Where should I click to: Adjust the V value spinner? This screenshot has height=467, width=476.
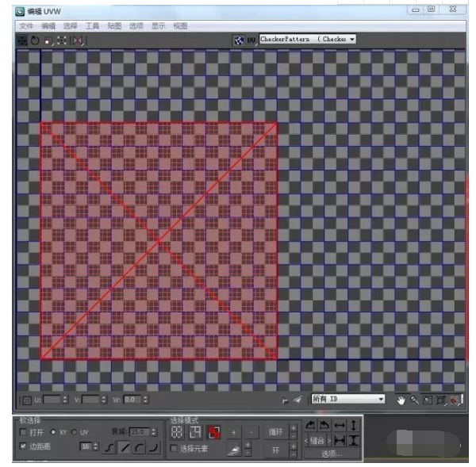tap(103, 400)
